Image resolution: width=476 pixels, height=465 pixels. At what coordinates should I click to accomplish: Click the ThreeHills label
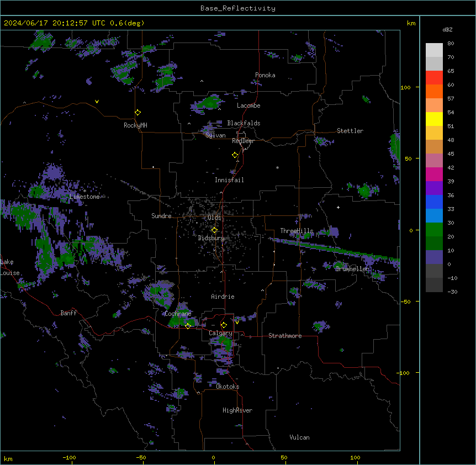[x=297, y=231]
